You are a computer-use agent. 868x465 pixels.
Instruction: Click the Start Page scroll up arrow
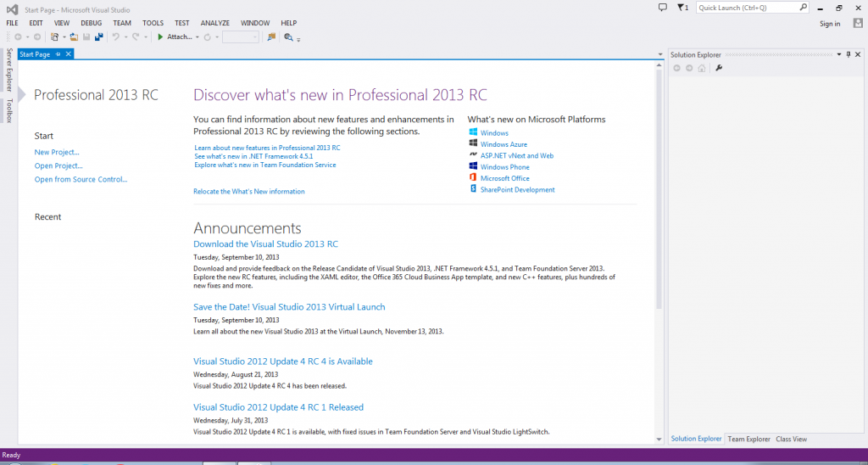(x=659, y=64)
